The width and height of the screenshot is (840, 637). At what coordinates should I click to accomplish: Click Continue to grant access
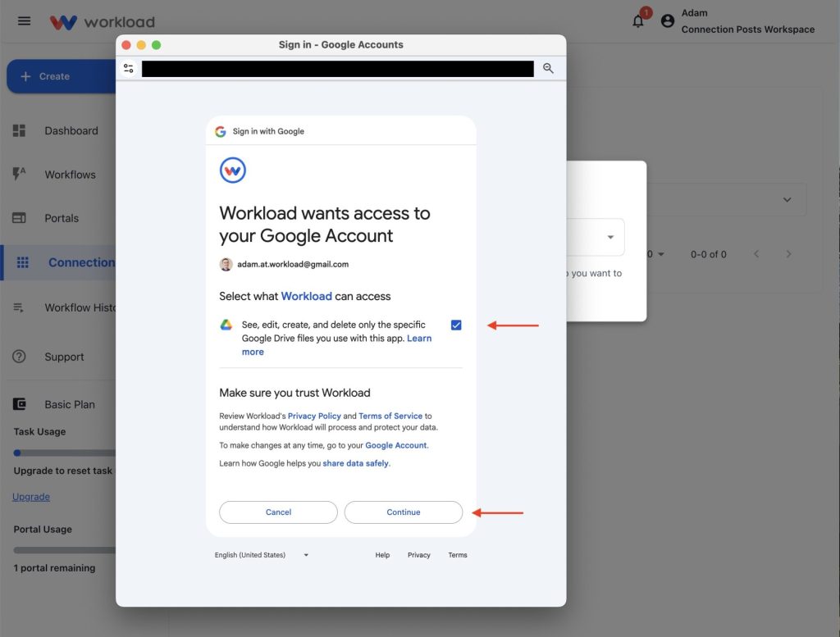click(x=404, y=512)
